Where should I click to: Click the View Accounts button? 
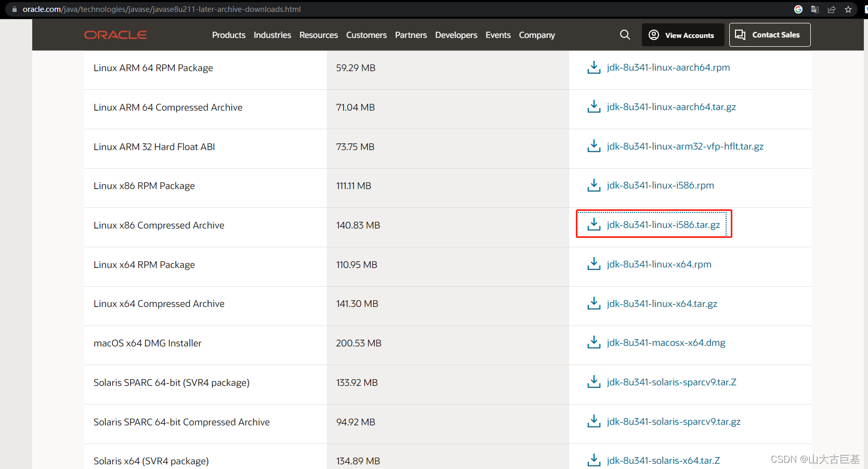(683, 35)
